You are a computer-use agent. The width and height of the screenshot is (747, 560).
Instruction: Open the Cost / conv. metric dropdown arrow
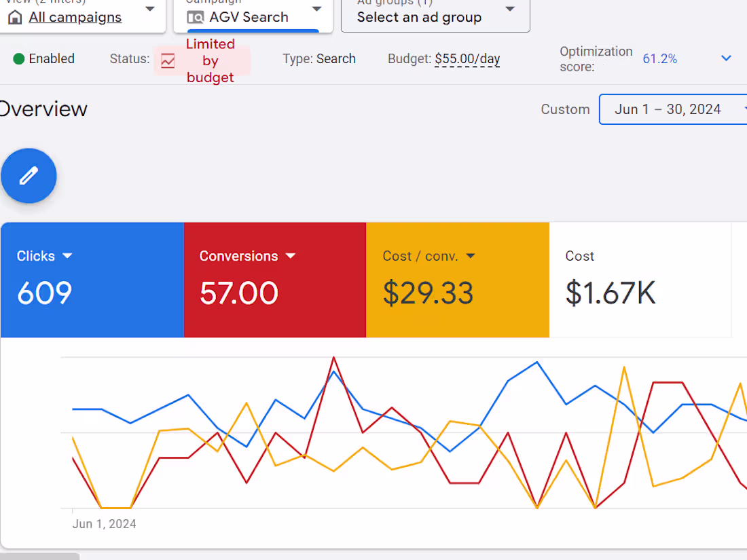tap(471, 256)
